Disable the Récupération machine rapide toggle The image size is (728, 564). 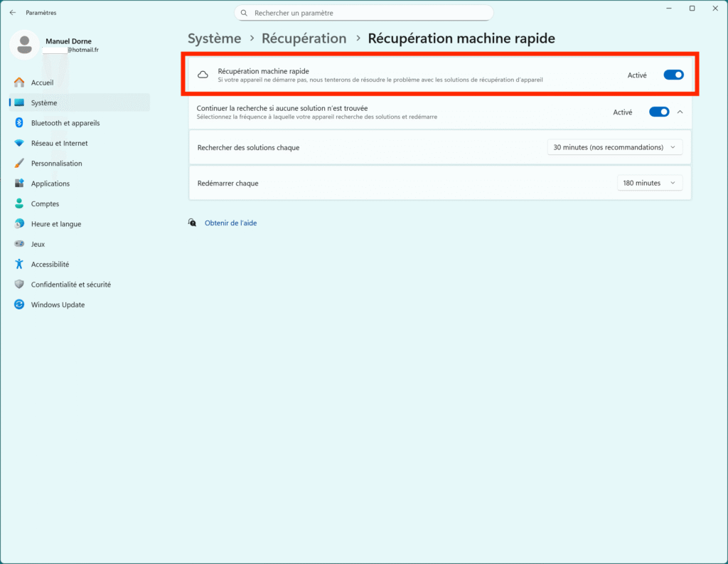(x=673, y=75)
